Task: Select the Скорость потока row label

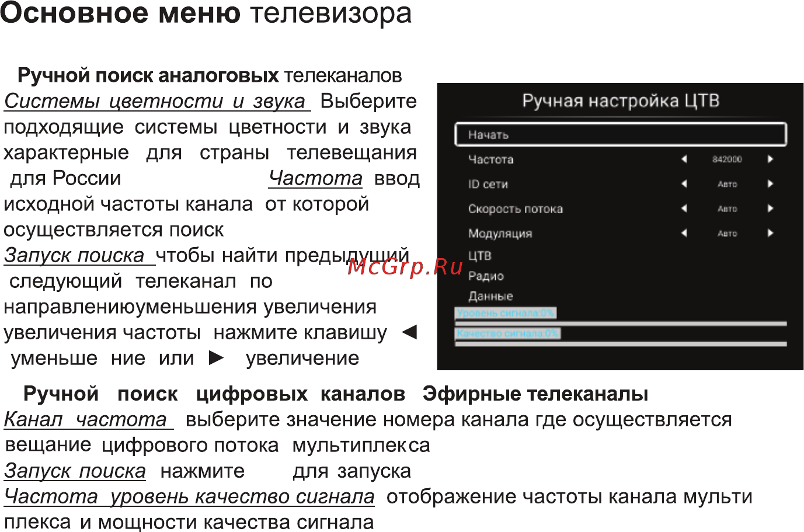Action: 515,208
